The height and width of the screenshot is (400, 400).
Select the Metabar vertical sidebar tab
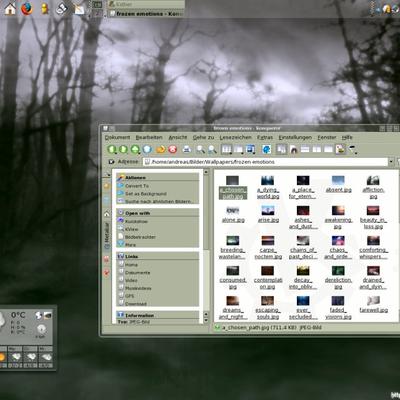[x=107, y=236]
